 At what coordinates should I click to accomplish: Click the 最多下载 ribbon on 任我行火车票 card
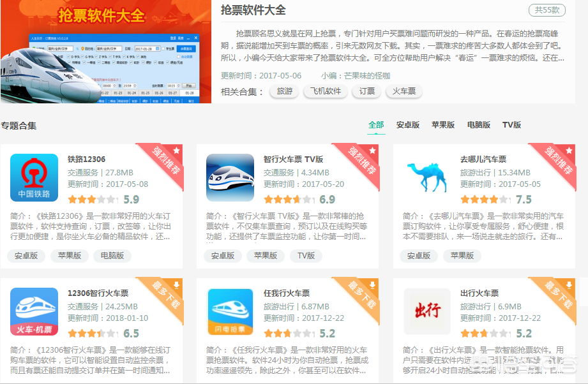(361, 295)
